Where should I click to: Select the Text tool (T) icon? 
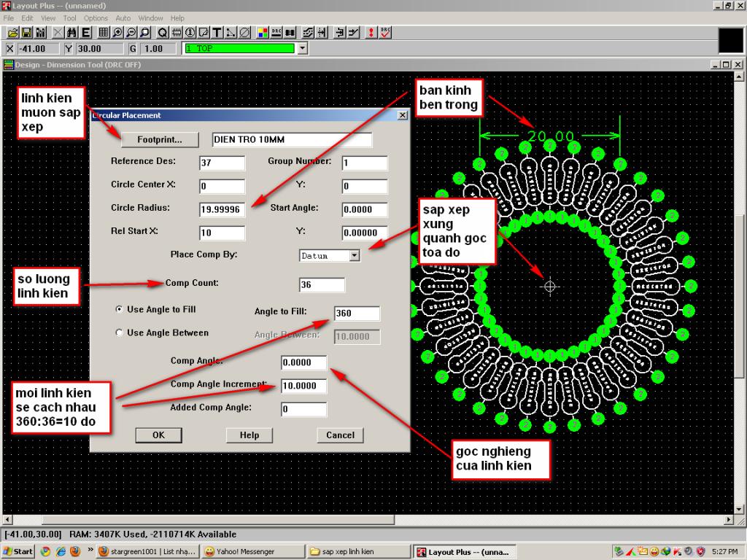click(217, 33)
